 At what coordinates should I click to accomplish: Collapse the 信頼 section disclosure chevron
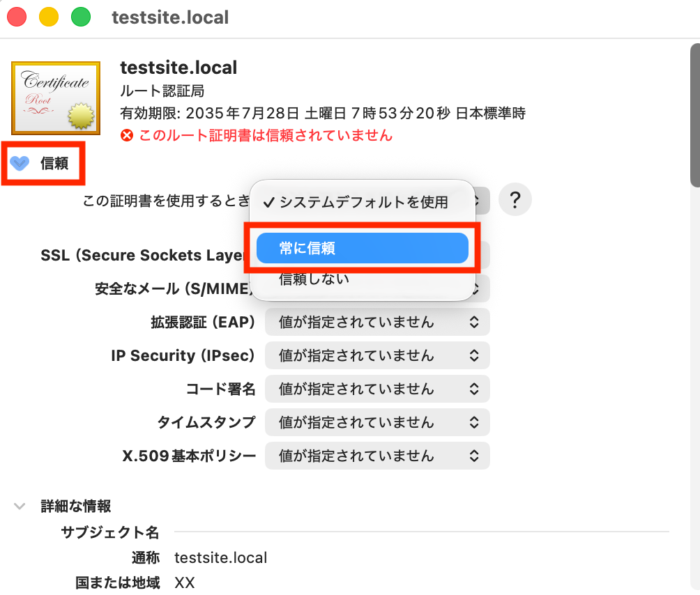[20, 163]
